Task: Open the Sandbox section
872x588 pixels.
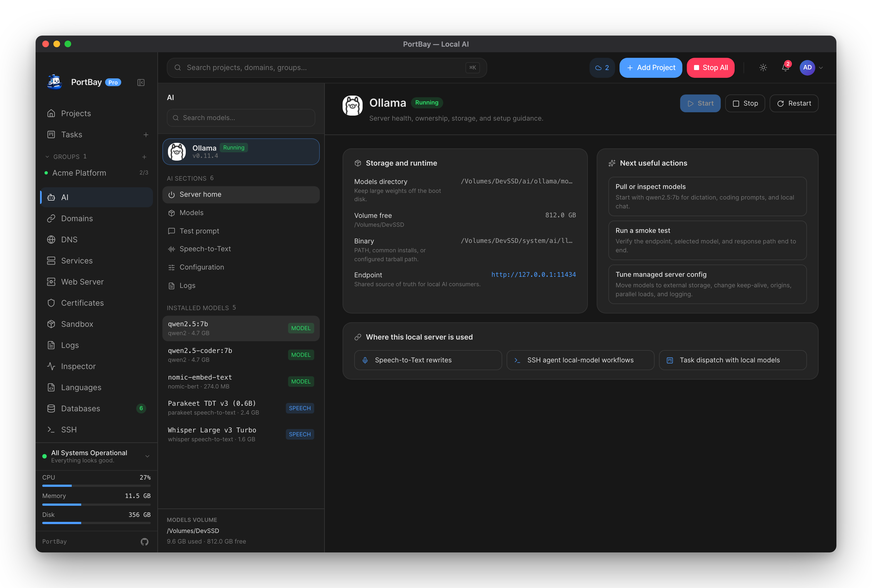Action: coord(96,324)
